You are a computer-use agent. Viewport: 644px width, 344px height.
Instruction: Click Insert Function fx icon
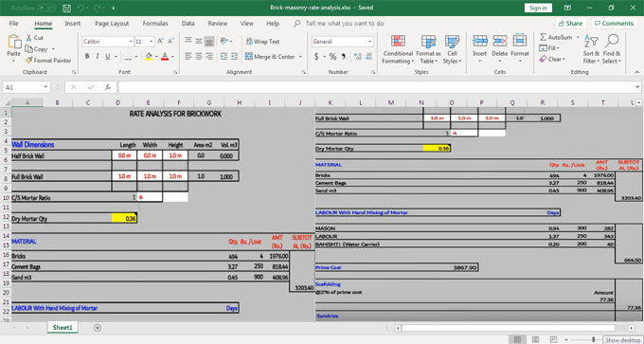(108, 87)
